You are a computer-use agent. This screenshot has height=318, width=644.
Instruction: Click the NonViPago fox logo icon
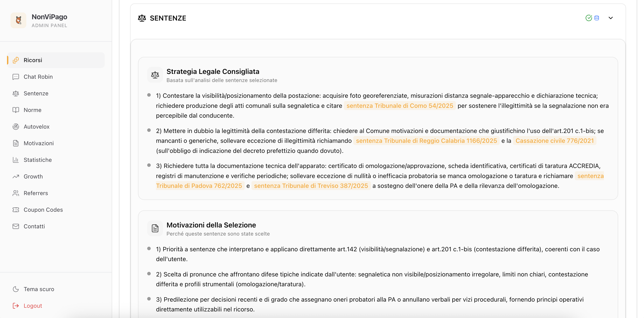[x=18, y=20]
